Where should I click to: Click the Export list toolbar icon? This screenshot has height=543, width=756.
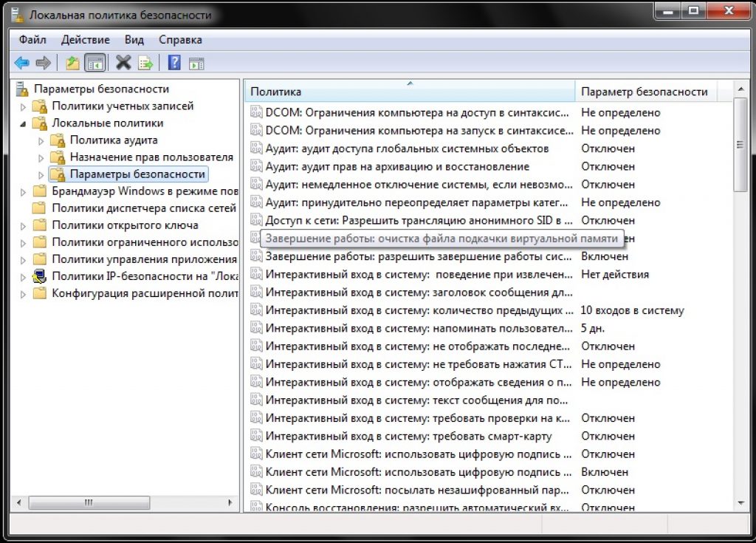pos(145,63)
